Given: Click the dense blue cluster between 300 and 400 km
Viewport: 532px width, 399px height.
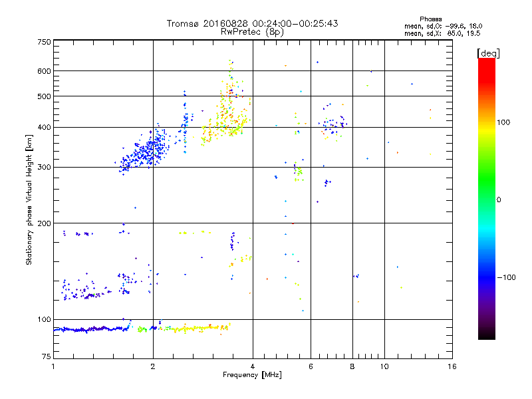Looking at the screenshot, I should [x=142, y=149].
